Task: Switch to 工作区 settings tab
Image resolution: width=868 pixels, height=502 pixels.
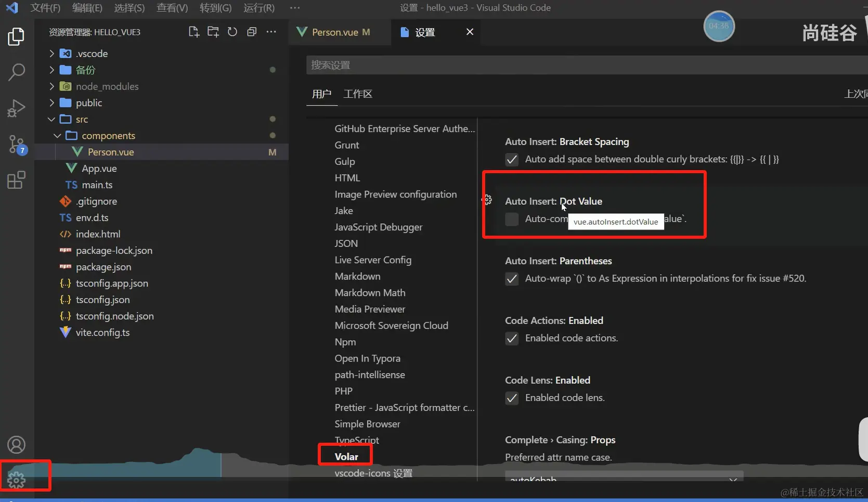Action: click(358, 94)
